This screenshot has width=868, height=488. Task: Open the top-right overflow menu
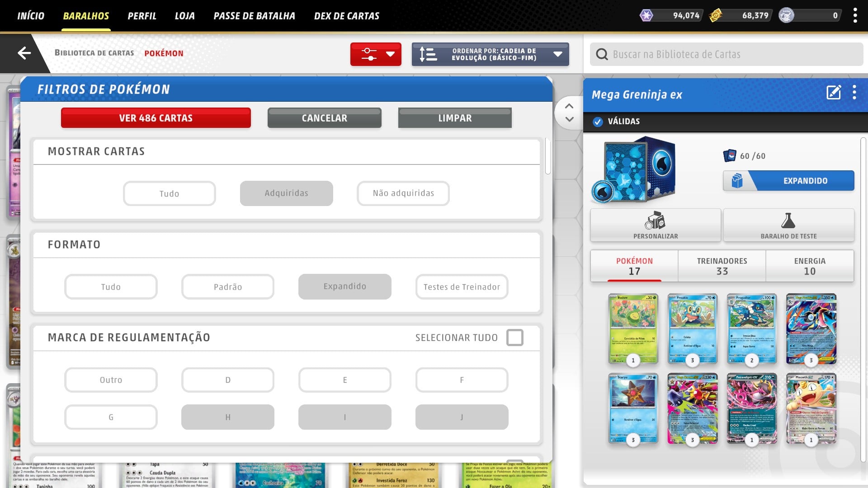coord(855,15)
